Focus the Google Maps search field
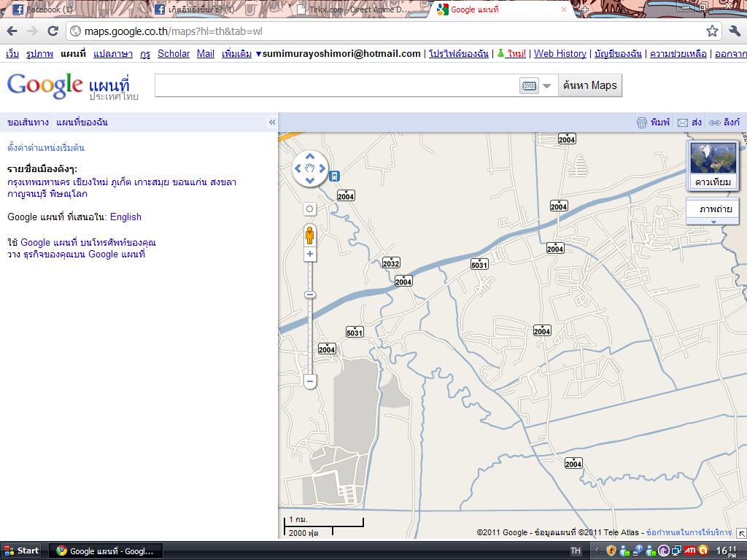Viewport: 747px width, 560px height. pos(336,85)
